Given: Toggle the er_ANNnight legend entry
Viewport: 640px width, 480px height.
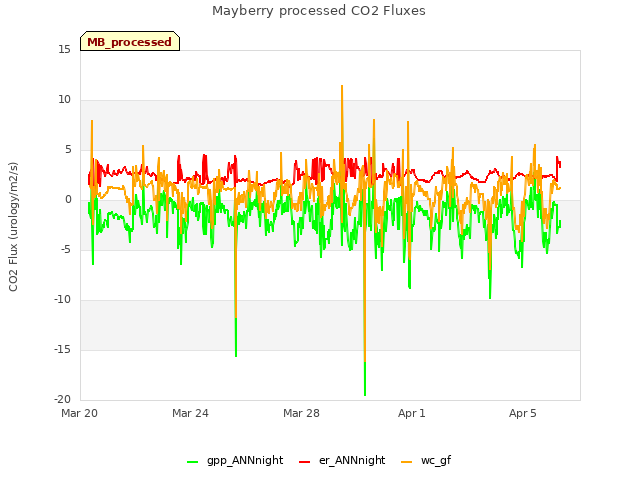Looking at the screenshot, I should [342, 460].
